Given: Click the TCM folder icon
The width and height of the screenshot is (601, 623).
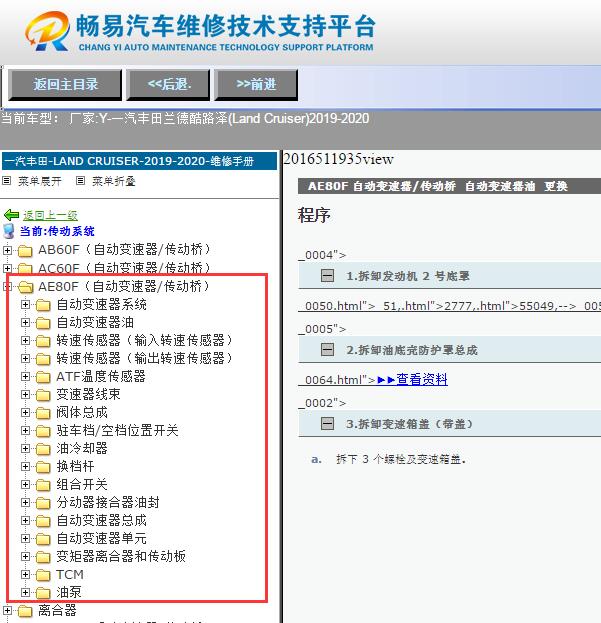Looking at the screenshot, I should 43,575.
